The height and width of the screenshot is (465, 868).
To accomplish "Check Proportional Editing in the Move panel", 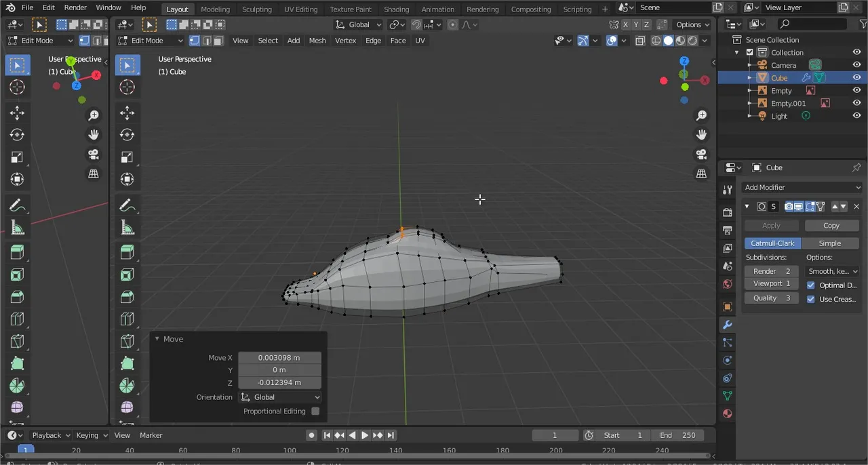I will (x=315, y=411).
